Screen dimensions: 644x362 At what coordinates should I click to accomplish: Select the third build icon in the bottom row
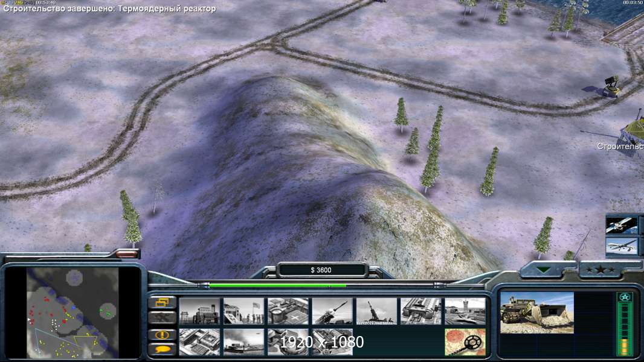pyautogui.click(x=288, y=341)
